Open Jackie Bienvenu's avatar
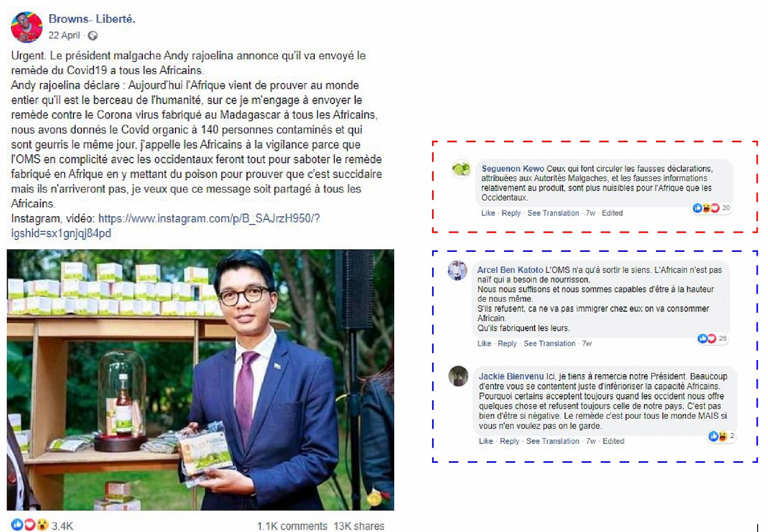This screenshot has height=532, width=768. [x=458, y=376]
